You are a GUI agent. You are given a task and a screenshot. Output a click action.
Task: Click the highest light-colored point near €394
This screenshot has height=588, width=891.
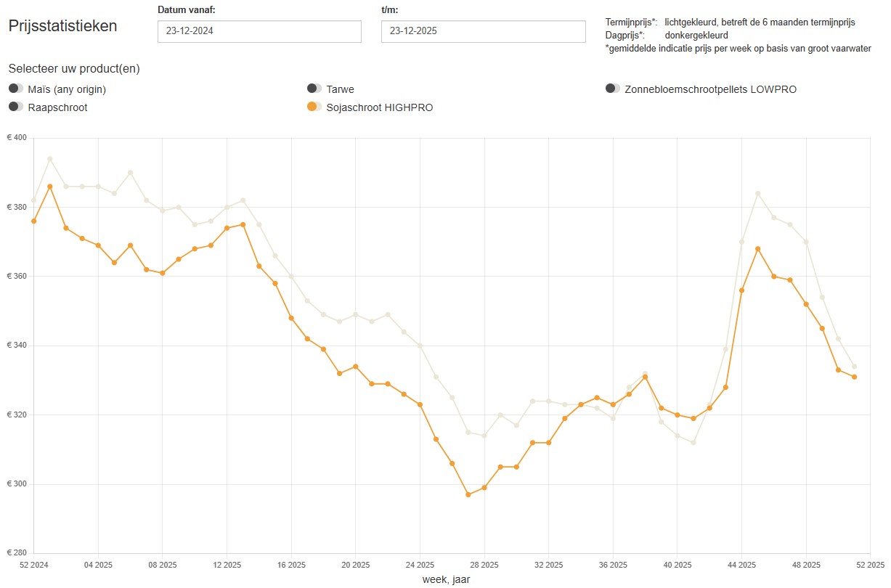click(50, 159)
